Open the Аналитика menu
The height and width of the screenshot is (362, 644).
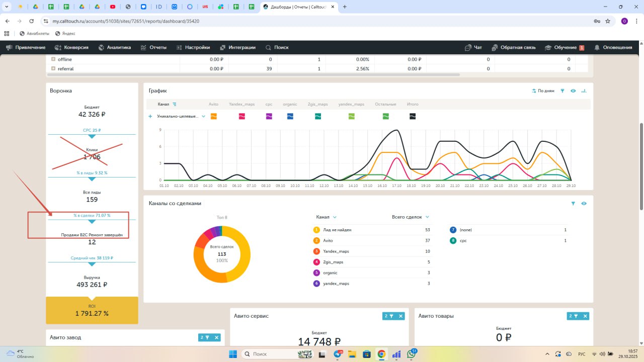coord(115,47)
